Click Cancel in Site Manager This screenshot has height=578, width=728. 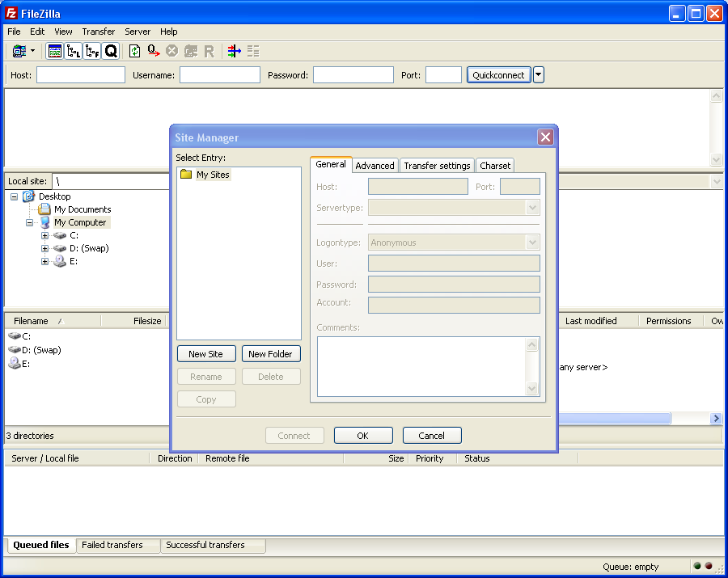pos(432,436)
